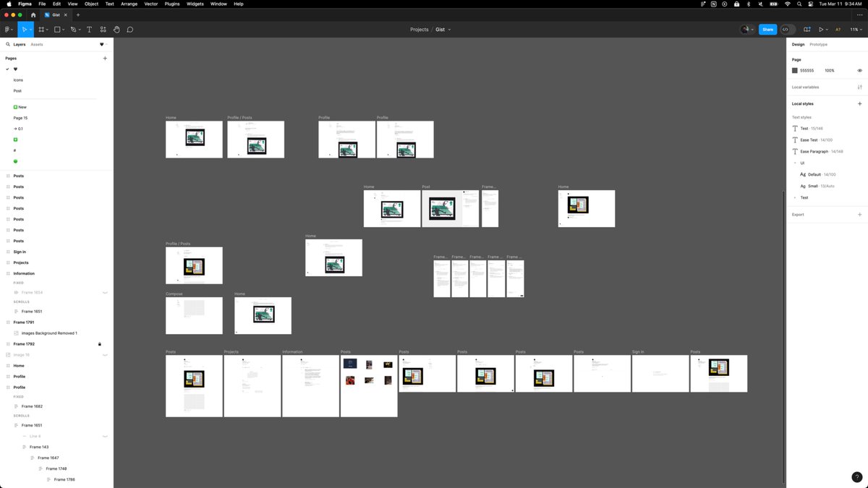Open the File menu
The width and height of the screenshot is (868, 488).
42,4
